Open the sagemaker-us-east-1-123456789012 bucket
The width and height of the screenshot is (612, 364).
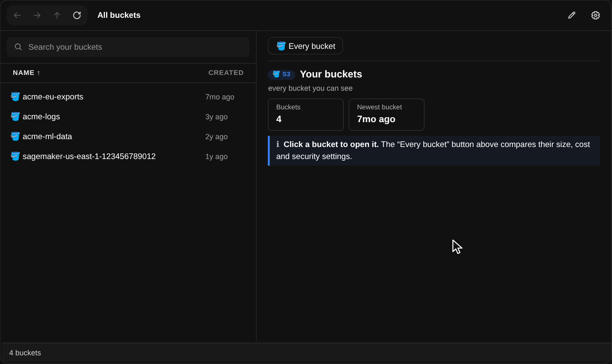[x=128, y=156]
